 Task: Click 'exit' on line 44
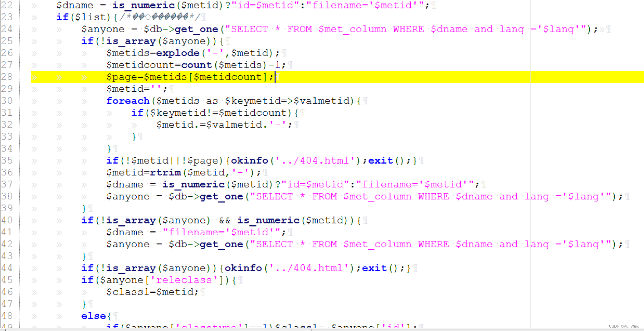click(x=374, y=268)
